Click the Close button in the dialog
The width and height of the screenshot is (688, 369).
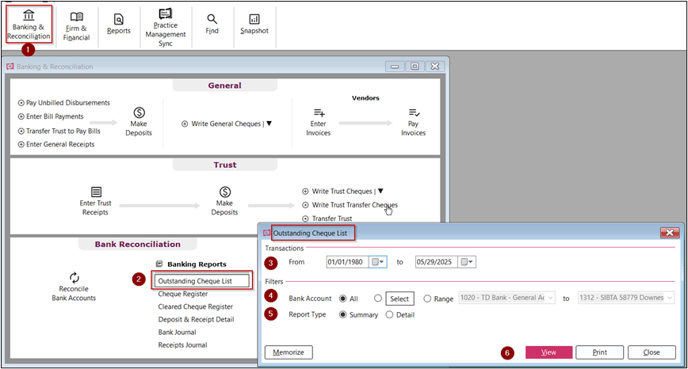click(x=652, y=352)
